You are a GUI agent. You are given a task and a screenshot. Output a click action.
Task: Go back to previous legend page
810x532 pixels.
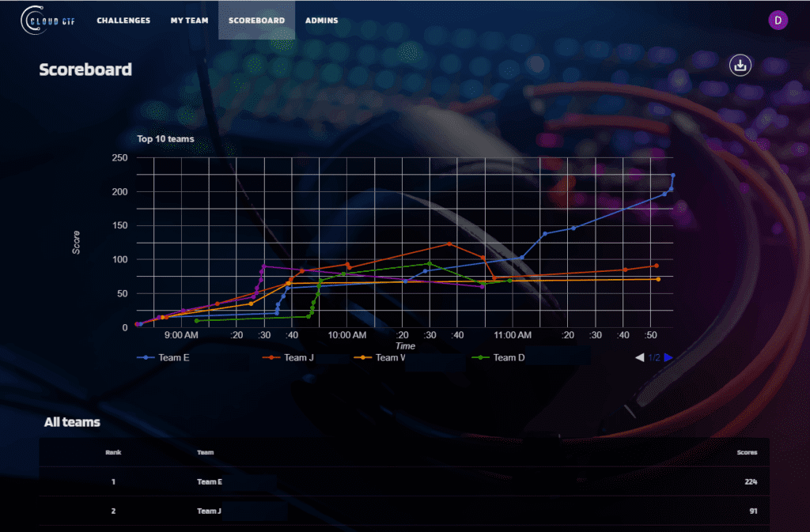click(639, 357)
